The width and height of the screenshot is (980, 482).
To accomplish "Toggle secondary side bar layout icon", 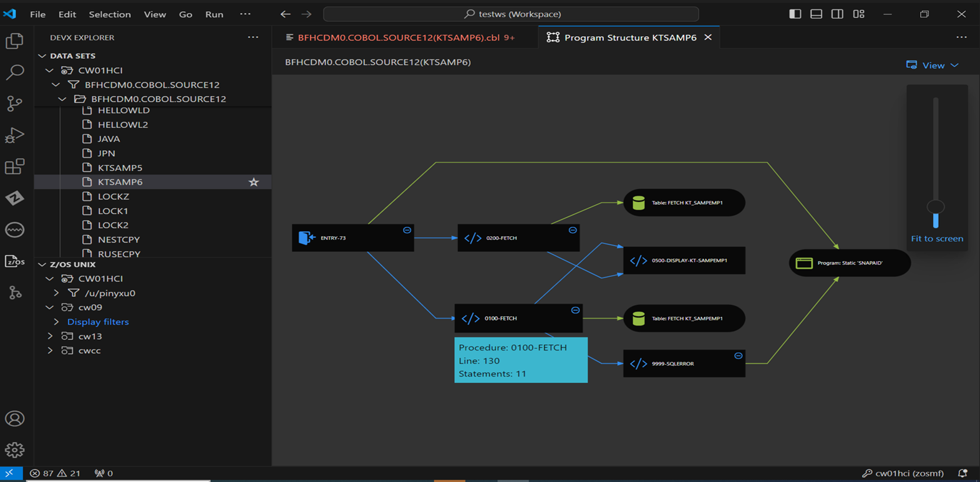I will 838,14.
